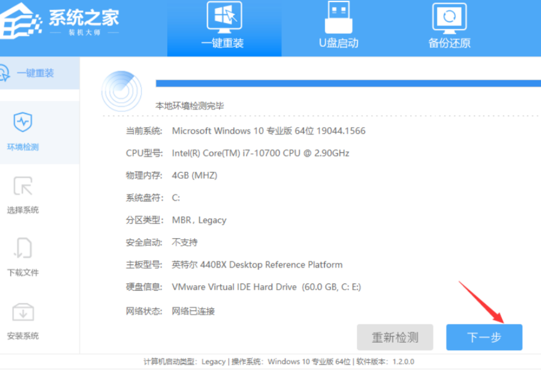Select 一键重装 in the left sidebar
Viewport: 541px width, 392px height.
(40, 73)
